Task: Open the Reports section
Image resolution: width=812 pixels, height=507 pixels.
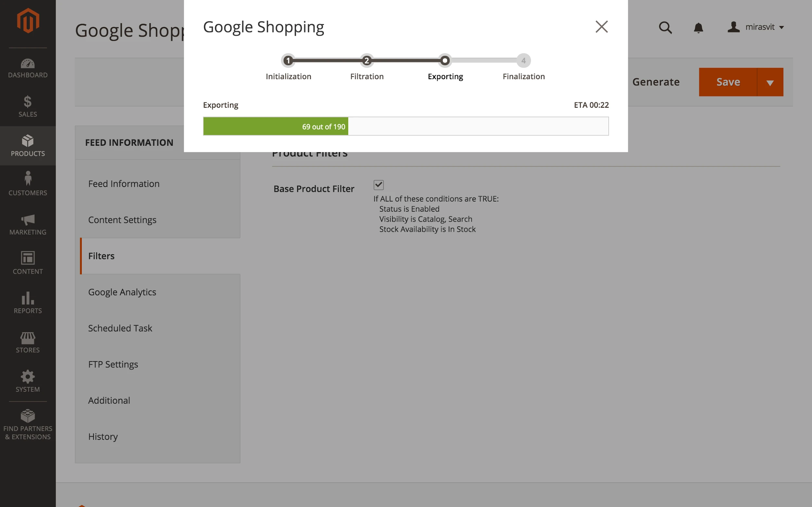Action: tap(28, 303)
